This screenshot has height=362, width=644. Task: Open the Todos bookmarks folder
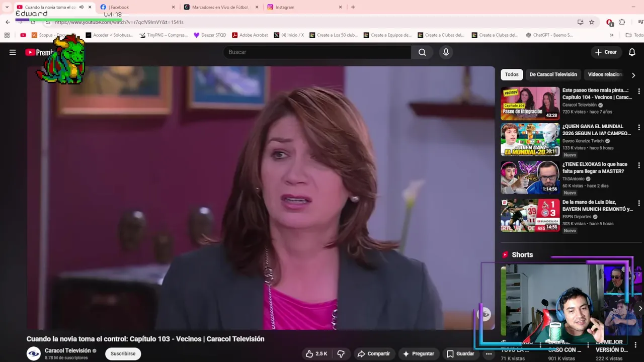click(634, 35)
